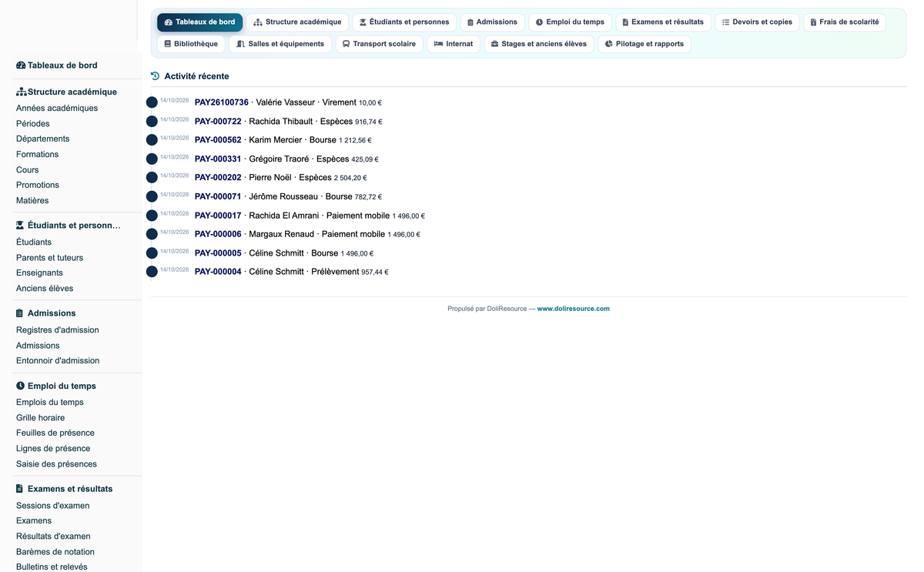Open payment PAY-000331 link

tap(218, 159)
